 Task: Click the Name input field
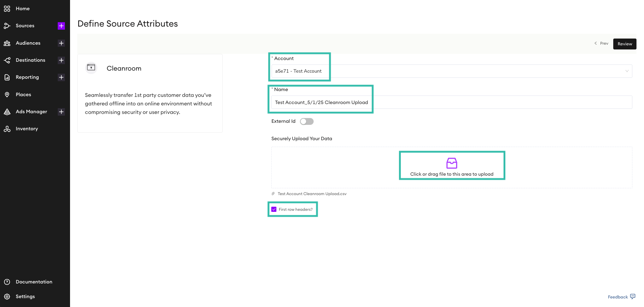pos(452,102)
